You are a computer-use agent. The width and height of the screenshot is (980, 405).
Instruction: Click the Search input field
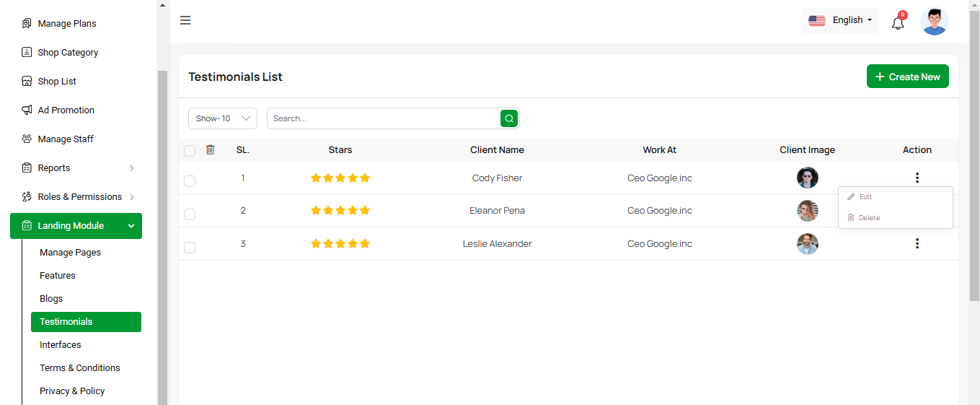pos(384,118)
